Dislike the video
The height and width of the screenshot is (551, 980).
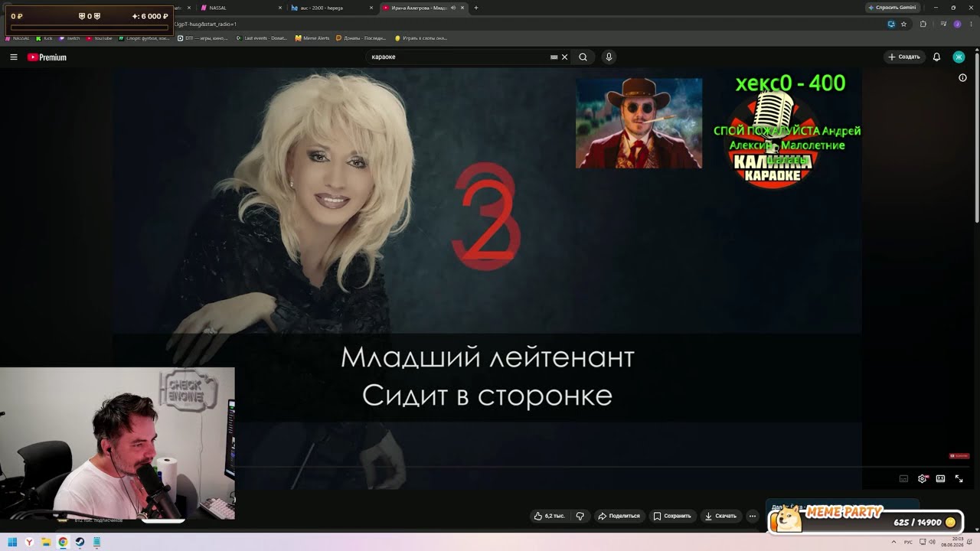pyautogui.click(x=580, y=516)
